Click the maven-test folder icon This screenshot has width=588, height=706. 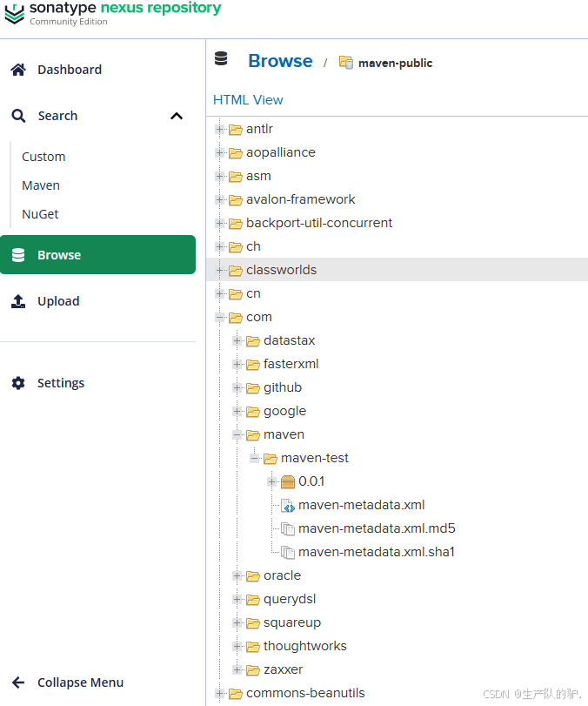pos(271,459)
